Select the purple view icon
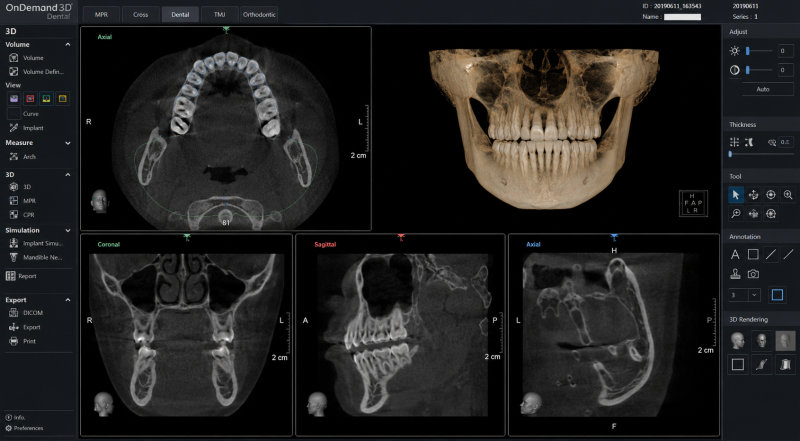 14,99
